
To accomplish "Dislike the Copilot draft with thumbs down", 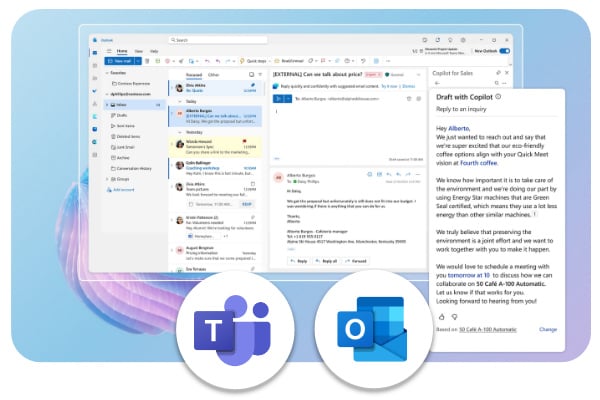I will click(455, 317).
